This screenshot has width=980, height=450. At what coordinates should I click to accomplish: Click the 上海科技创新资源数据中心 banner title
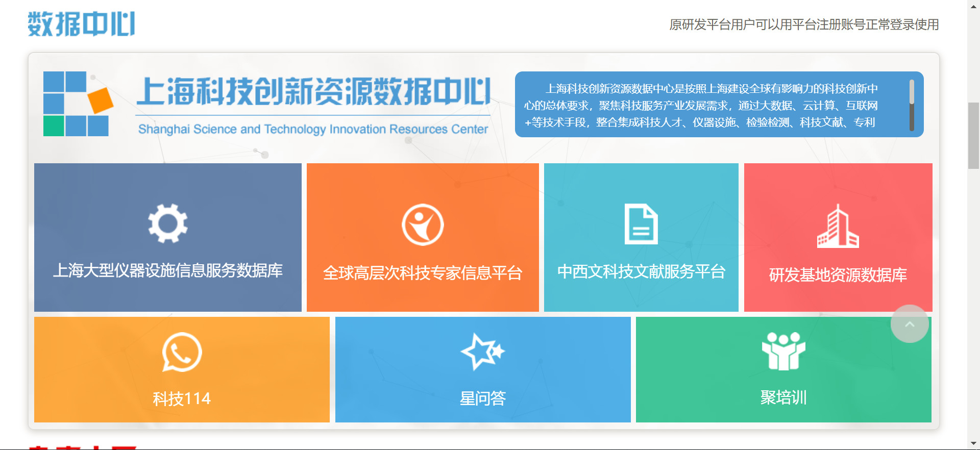(313, 92)
